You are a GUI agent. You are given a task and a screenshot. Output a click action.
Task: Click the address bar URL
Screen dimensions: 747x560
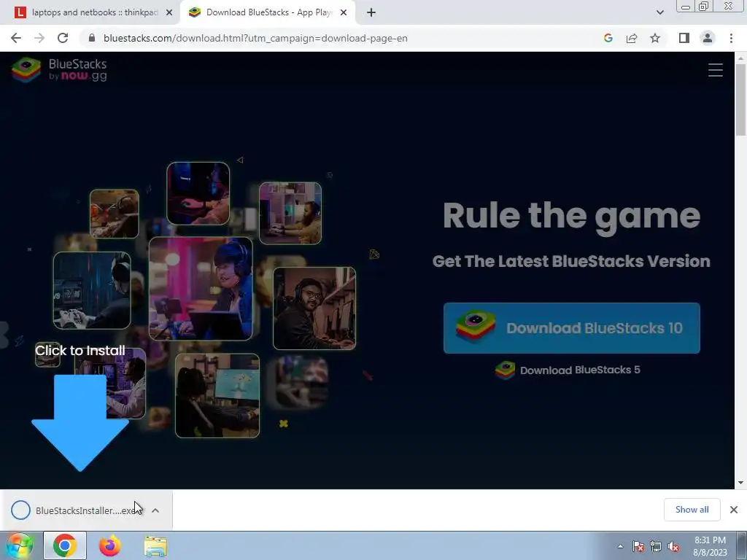[x=255, y=38]
